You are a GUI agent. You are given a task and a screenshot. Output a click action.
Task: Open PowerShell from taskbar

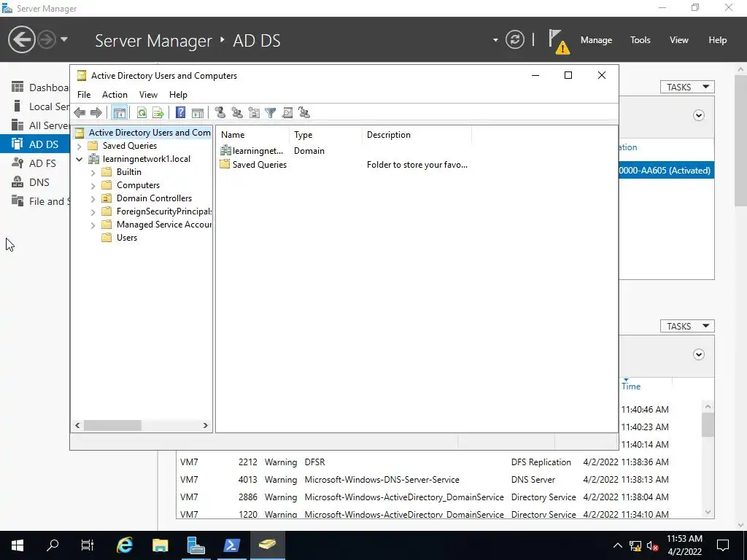[x=231, y=545]
